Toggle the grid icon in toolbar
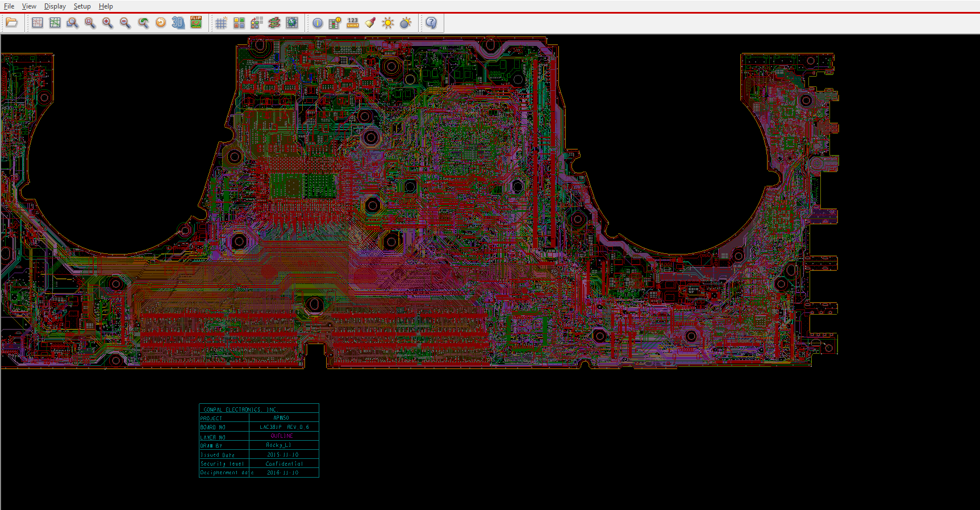980x510 pixels. [221, 23]
